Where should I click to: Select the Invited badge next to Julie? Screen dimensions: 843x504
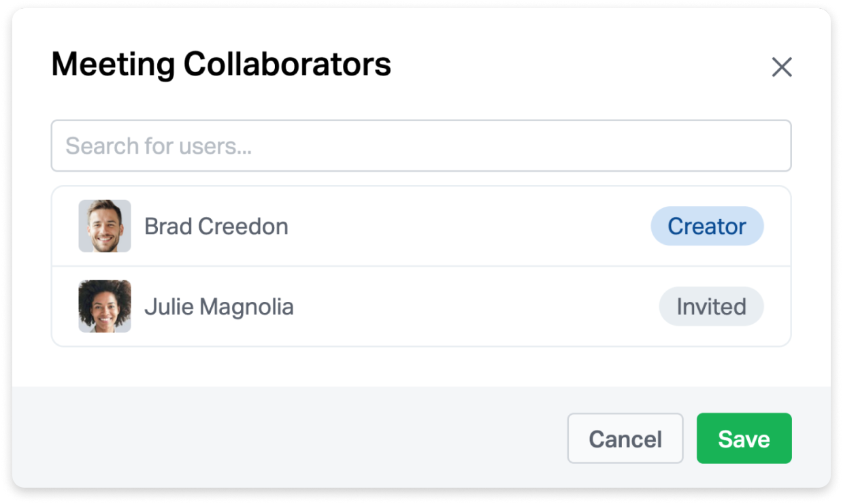pyautogui.click(x=711, y=306)
